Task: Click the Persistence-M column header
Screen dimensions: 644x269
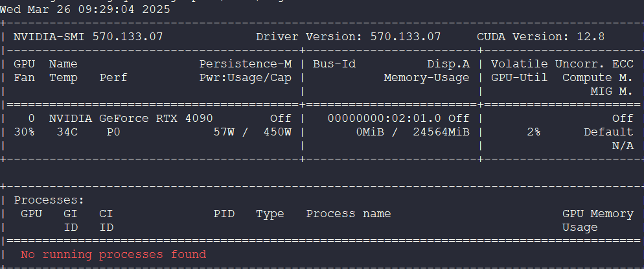Action: [x=246, y=64]
